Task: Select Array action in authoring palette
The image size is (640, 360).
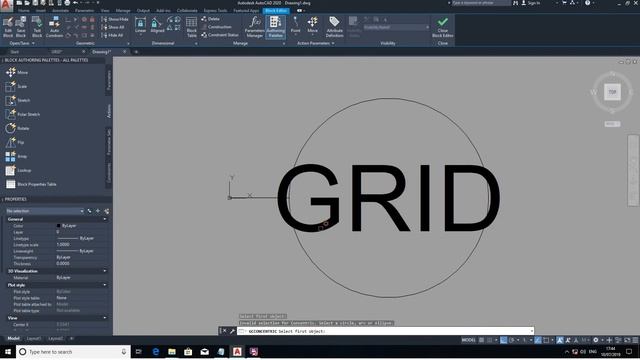Action: pos(16,156)
